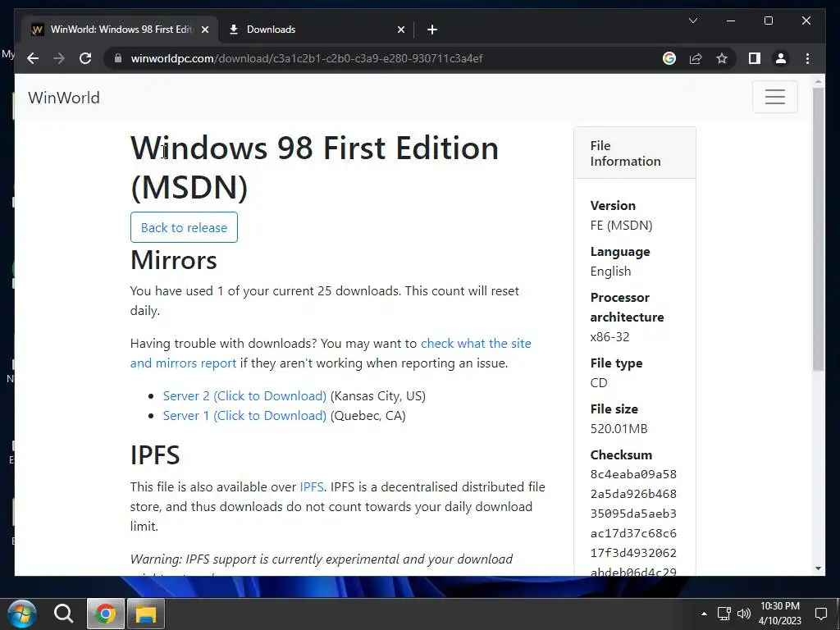Download from Server 2 Kansas City
The image size is (840, 630).
pyautogui.click(x=244, y=396)
